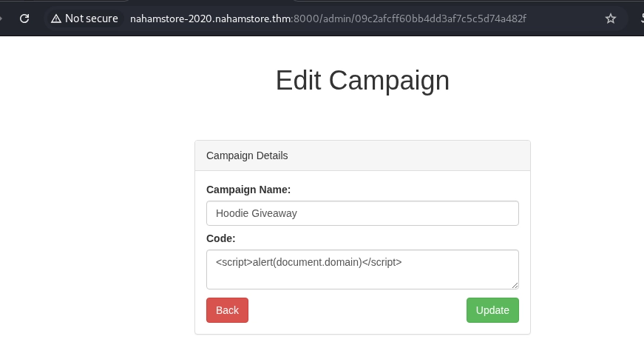Grab the Code textarea resize handle
The height and width of the screenshot is (345, 644).
(x=515, y=285)
